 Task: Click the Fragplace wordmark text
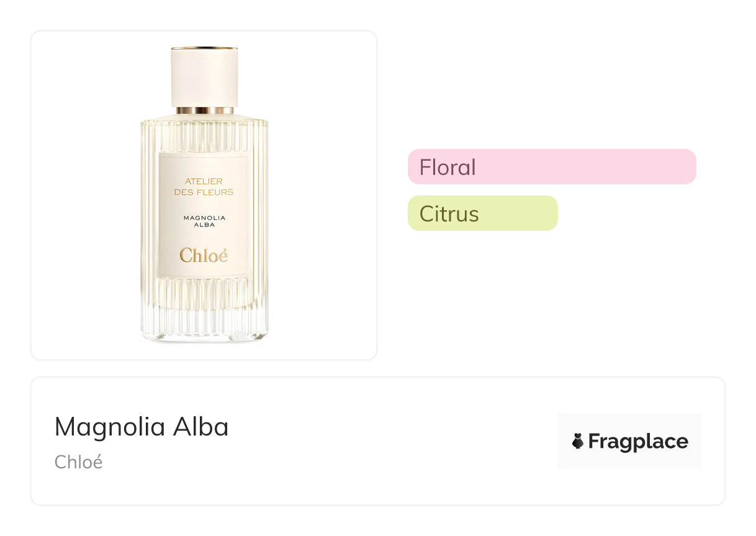[x=638, y=442]
